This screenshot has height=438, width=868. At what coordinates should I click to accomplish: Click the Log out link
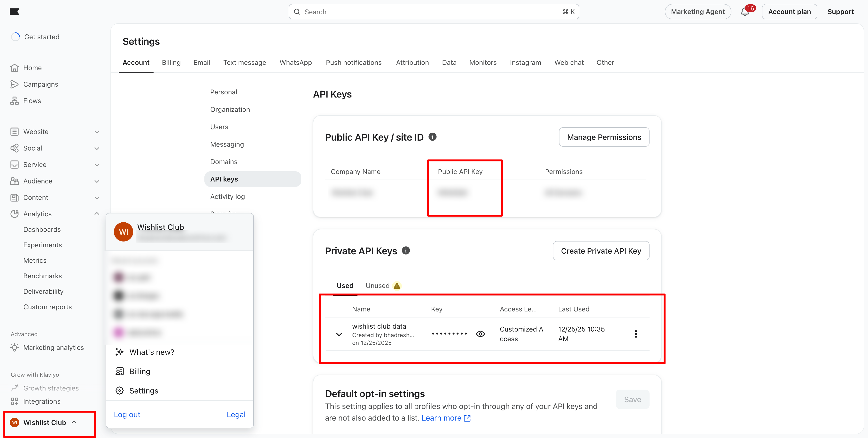[x=127, y=415]
